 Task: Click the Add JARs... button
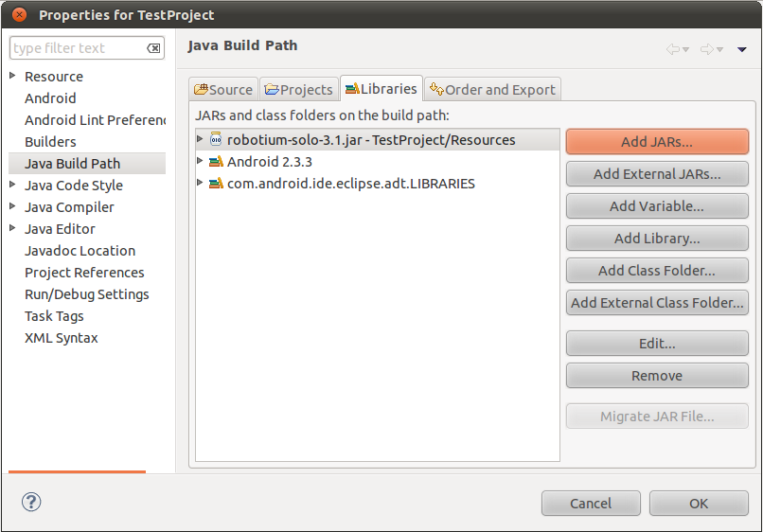(657, 142)
